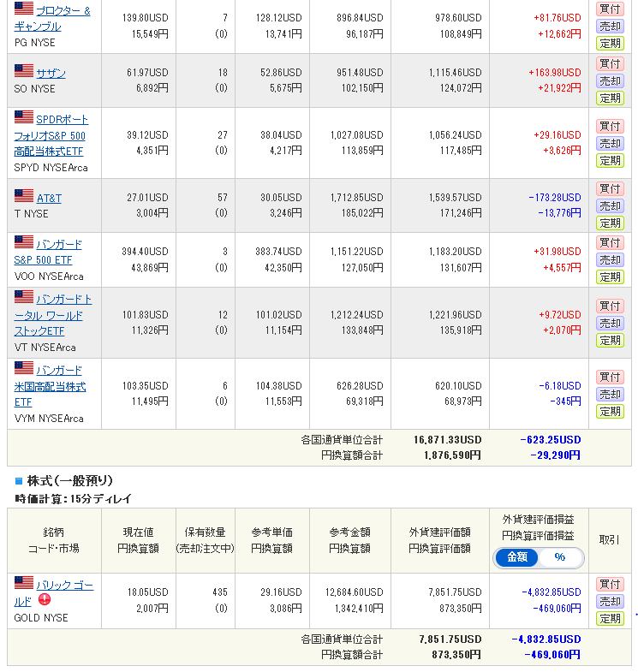This screenshot has width=638, height=672.
Task: Click the 取引 column header
Action: click(610, 540)
